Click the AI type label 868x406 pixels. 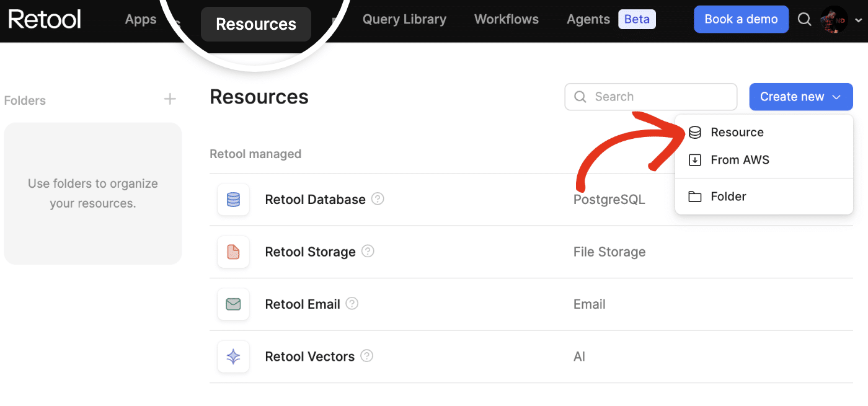pyautogui.click(x=579, y=356)
